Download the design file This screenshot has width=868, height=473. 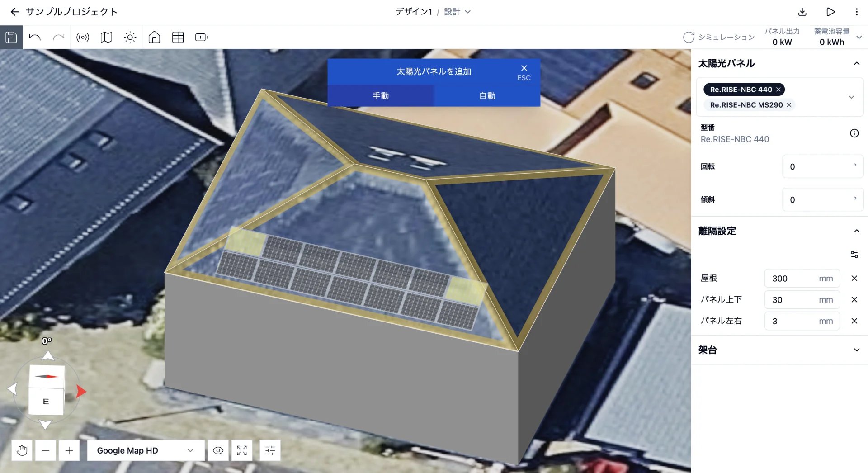click(802, 12)
